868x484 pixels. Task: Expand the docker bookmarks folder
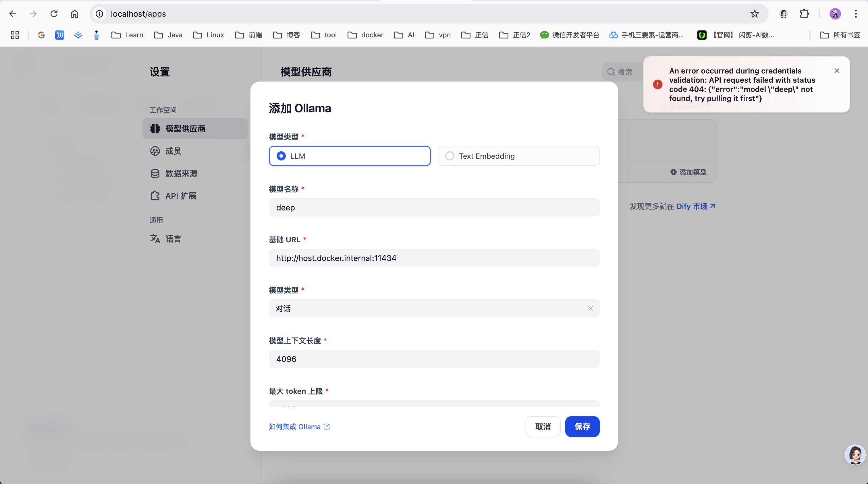[x=366, y=35]
